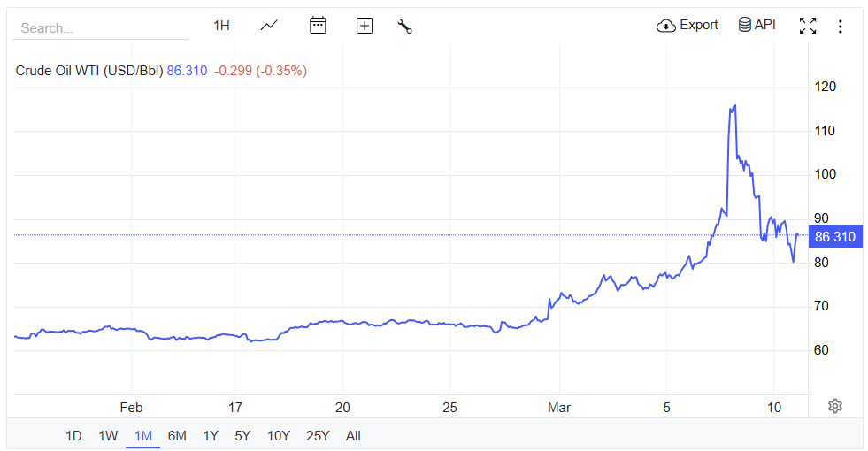The image size is (868, 451).
Task: Open the three-dot more options menu
Action: point(840,27)
